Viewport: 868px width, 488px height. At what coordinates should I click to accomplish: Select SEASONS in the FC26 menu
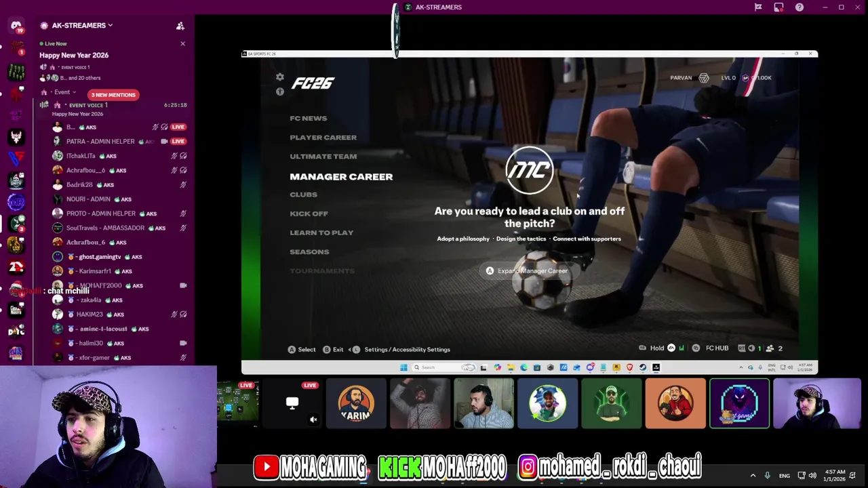(309, 252)
